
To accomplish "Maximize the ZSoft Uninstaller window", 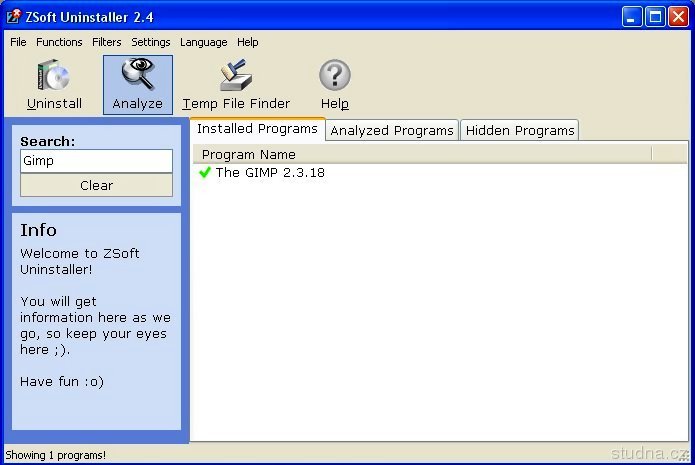I will [x=655, y=17].
